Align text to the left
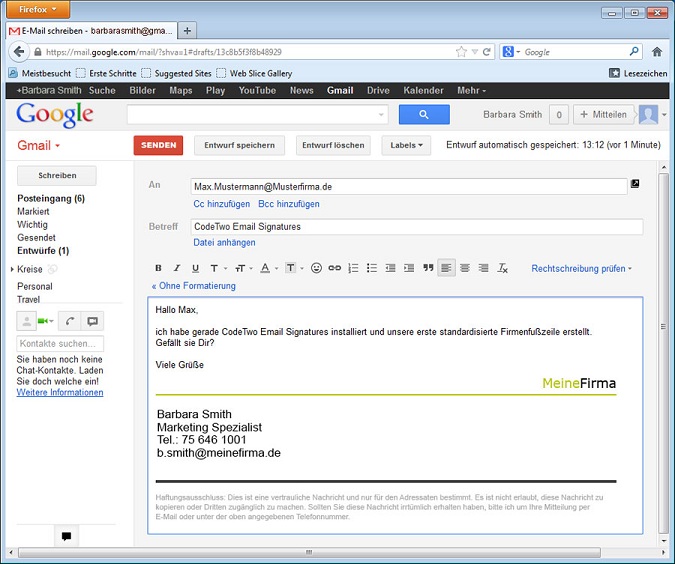 446,268
